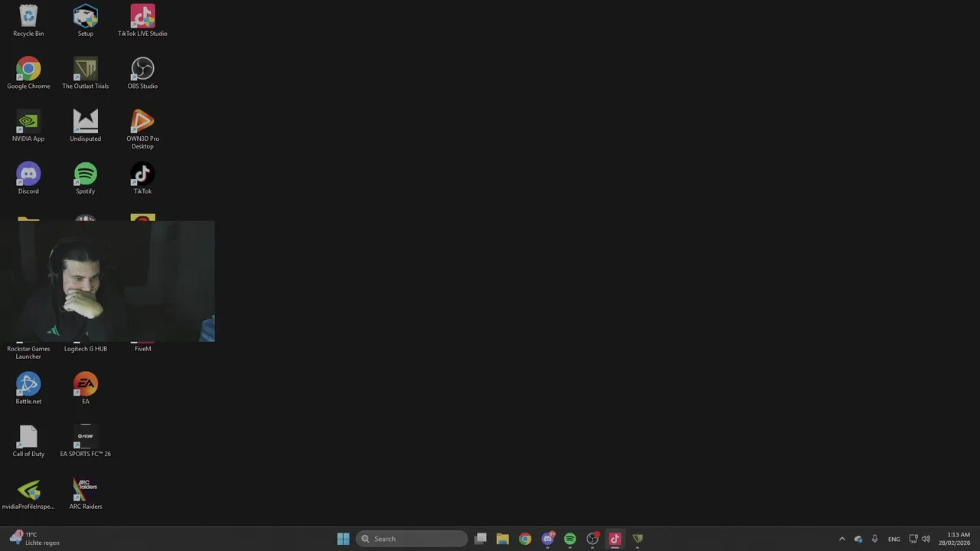Open File Explorer from the taskbar
The image size is (980, 551).
click(x=502, y=539)
